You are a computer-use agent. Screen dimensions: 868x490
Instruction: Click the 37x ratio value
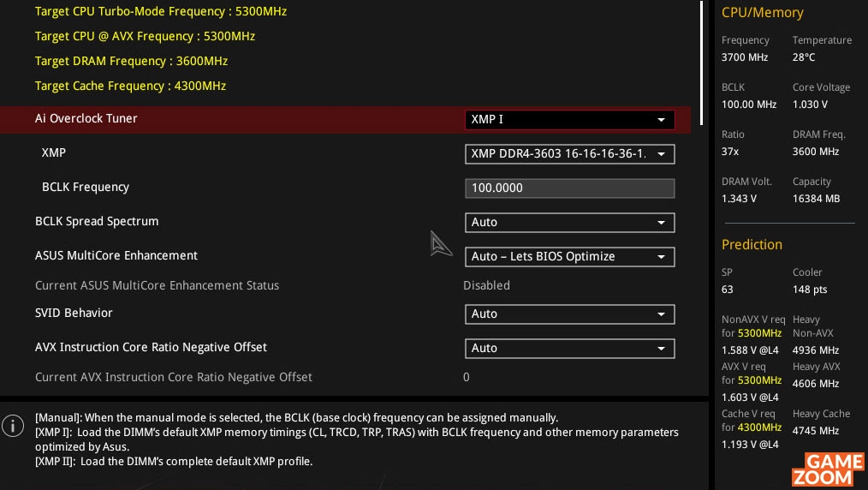730,151
